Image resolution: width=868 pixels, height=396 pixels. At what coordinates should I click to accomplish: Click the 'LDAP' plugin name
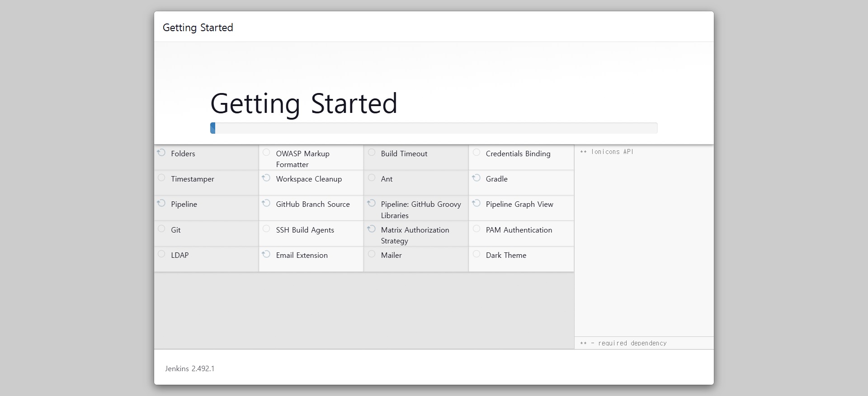(x=180, y=255)
